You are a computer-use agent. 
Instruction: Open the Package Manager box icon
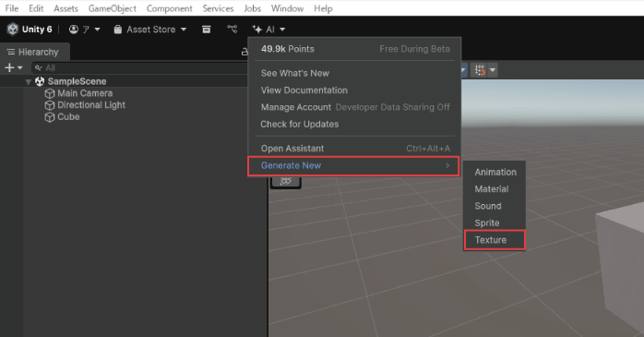(207, 30)
